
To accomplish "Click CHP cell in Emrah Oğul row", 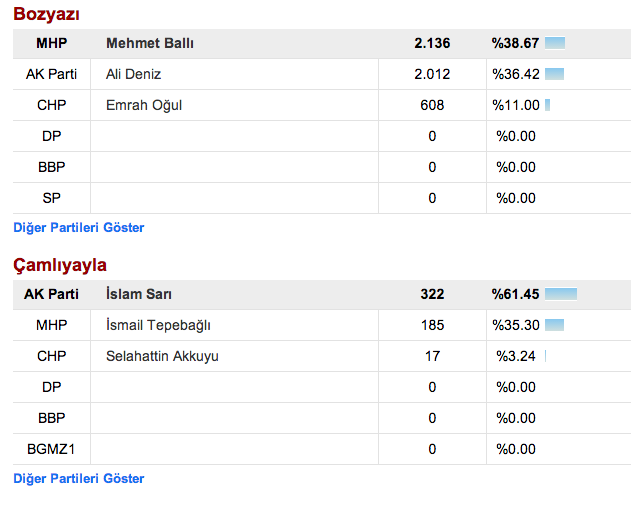I will (x=52, y=105).
